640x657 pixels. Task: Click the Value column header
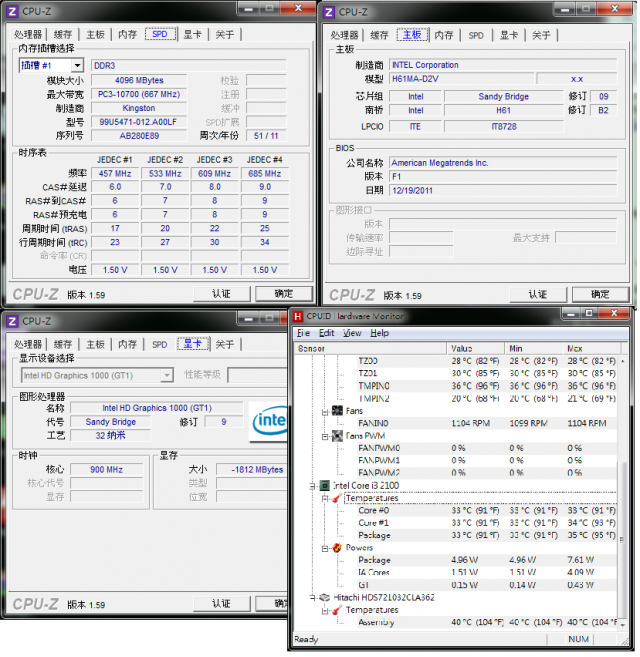[476, 349]
